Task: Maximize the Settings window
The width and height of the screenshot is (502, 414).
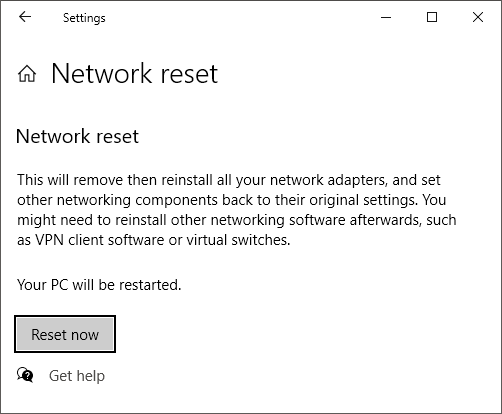Action: tap(432, 17)
